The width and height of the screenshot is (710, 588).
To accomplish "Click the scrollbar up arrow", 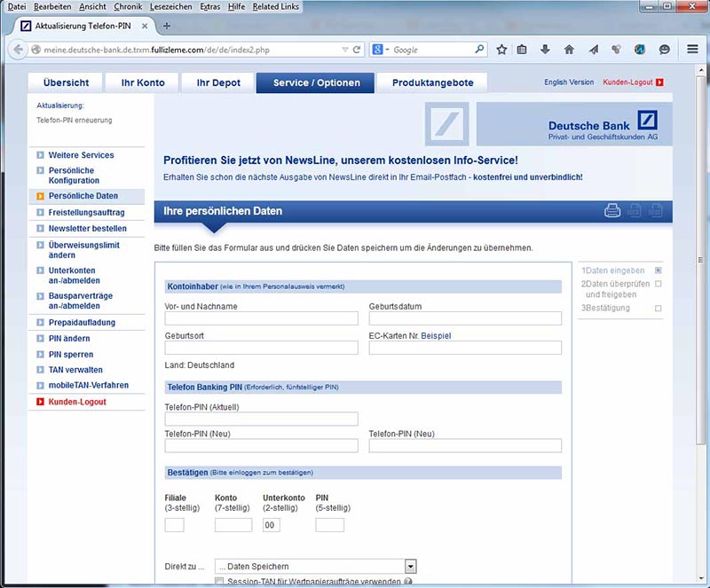I will [700, 71].
